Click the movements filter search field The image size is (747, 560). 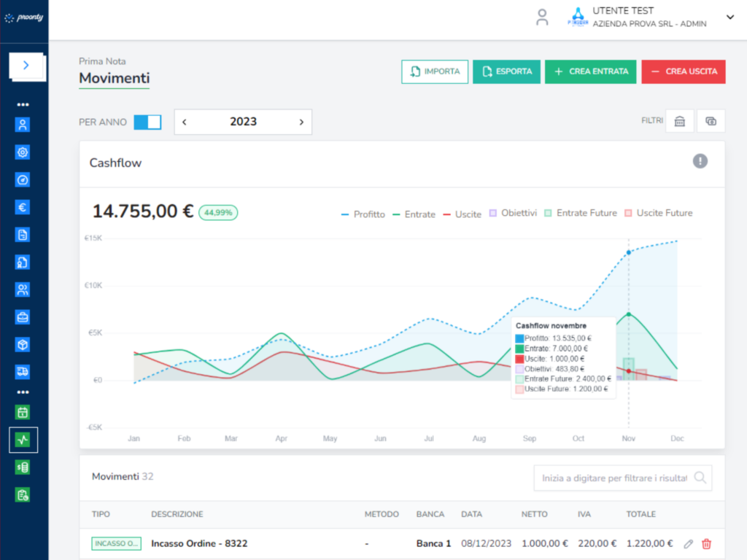(x=614, y=478)
